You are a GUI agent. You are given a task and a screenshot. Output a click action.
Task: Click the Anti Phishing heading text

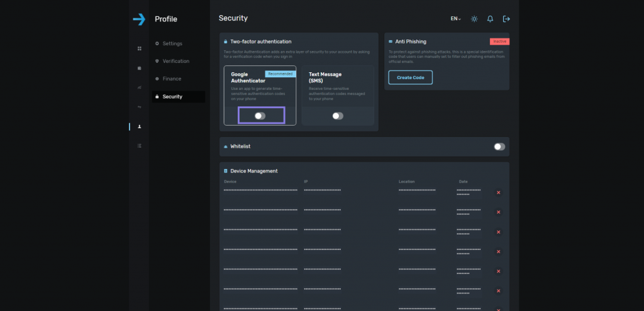tap(411, 41)
